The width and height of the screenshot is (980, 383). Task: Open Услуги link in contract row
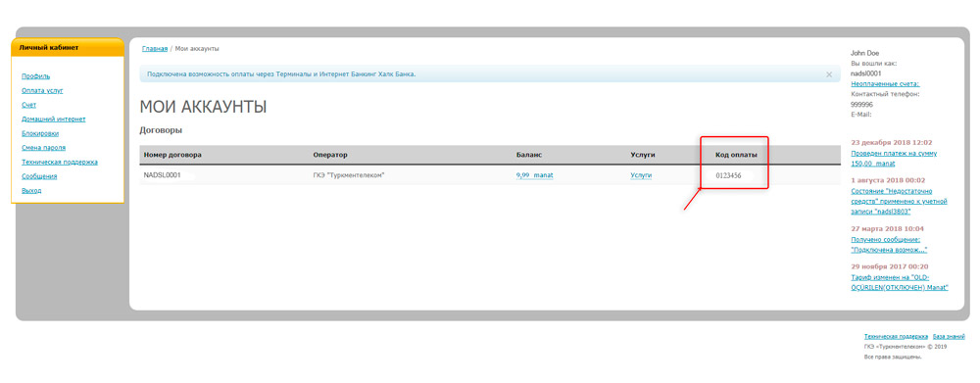[x=641, y=175]
